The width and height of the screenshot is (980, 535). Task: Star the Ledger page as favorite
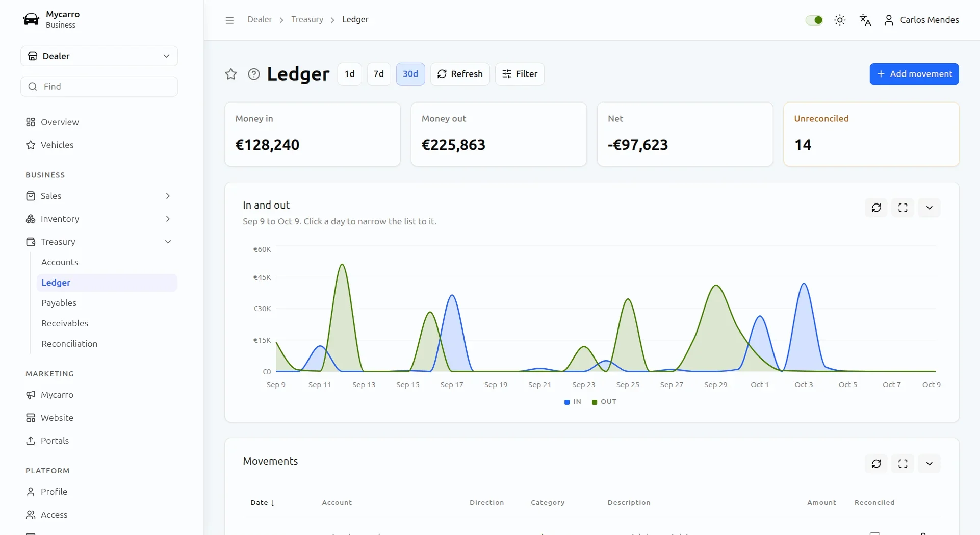pyautogui.click(x=231, y=74)
